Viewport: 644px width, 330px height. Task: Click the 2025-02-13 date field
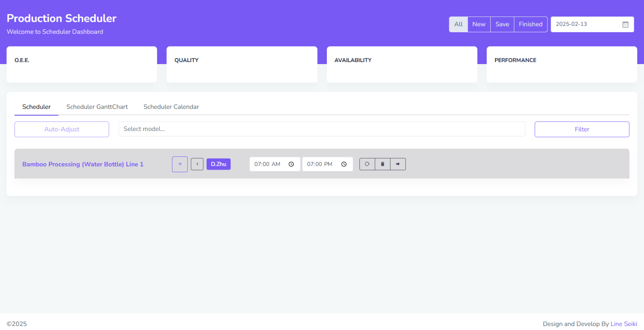[x=586, y=24]
